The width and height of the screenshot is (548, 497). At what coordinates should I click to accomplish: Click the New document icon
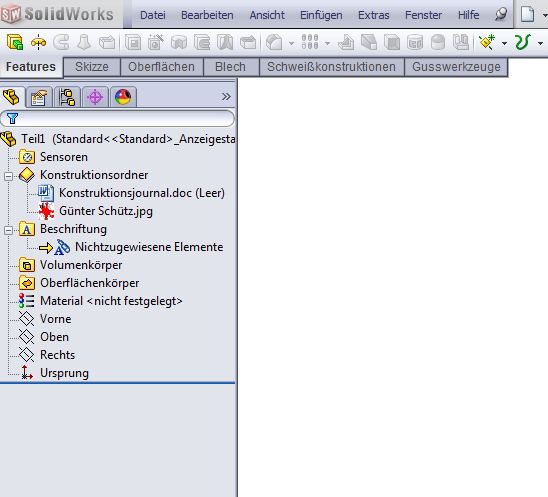pos(527,15)
